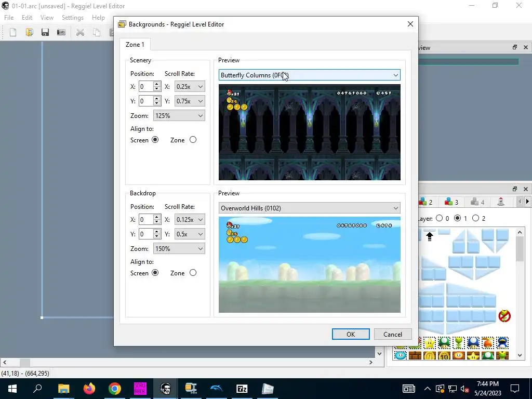The height and width of the screenshot is (399, 532).
Task: Open Backdrop X scroll rate 0.125x dropdown
Action: point(190,220)
